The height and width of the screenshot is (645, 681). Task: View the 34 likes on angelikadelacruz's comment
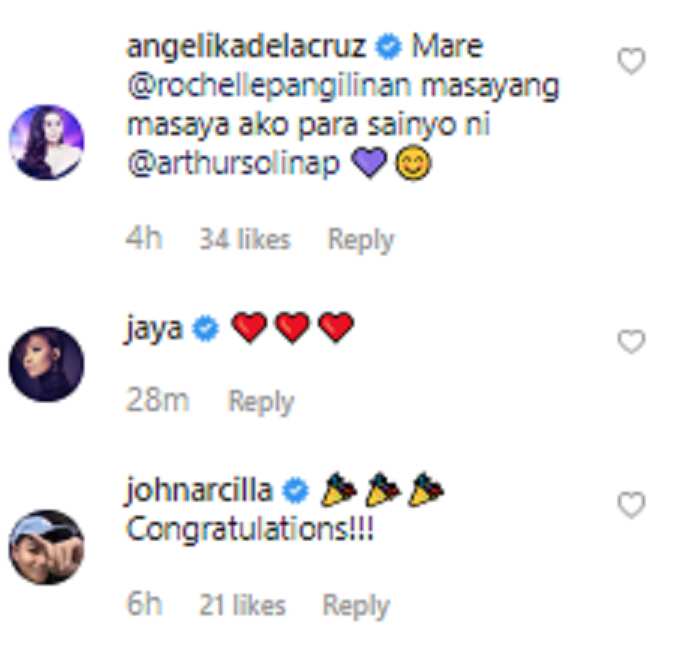245,239
